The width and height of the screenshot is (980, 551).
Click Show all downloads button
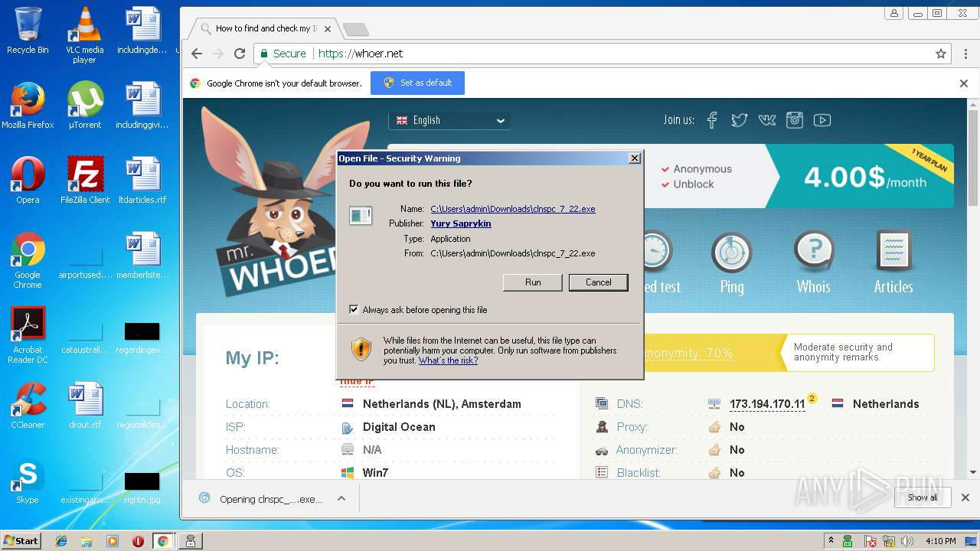pyautogui.click(x=922, y=497)
